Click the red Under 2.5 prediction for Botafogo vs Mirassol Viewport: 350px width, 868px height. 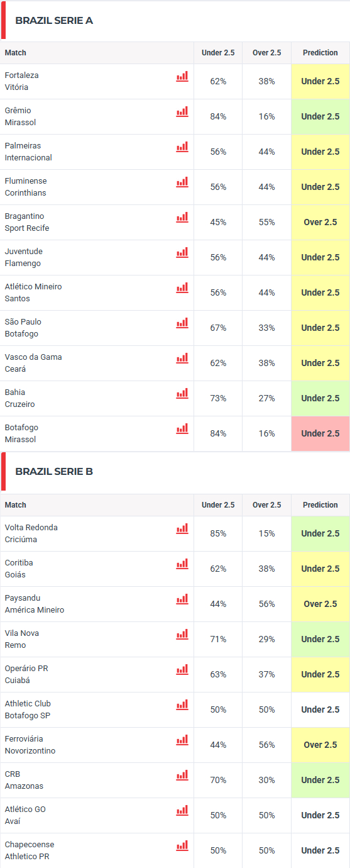(320, 433)
